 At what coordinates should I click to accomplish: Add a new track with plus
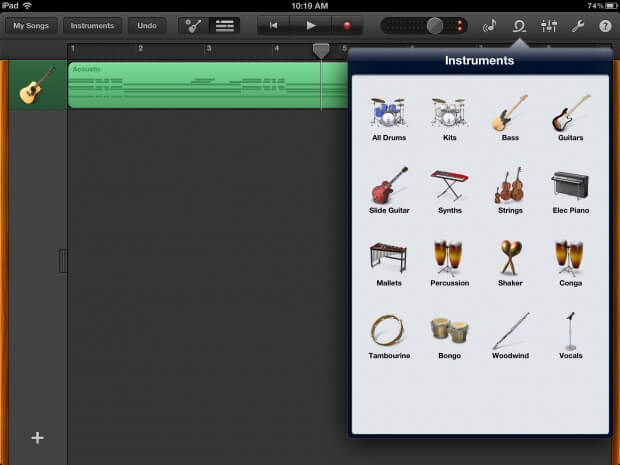click(38, 438)
